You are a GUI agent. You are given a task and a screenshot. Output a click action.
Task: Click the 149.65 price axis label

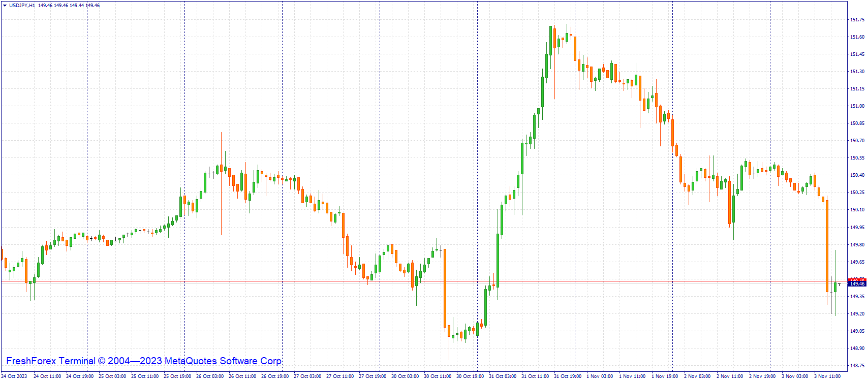[x=857, y=262]
